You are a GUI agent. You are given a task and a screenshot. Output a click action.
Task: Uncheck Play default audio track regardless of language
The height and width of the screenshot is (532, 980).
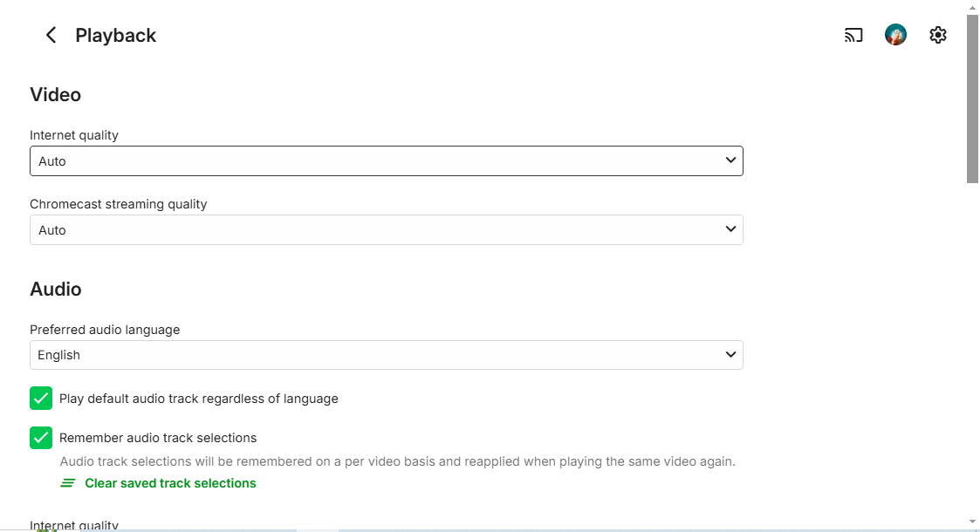click(41, 399)
